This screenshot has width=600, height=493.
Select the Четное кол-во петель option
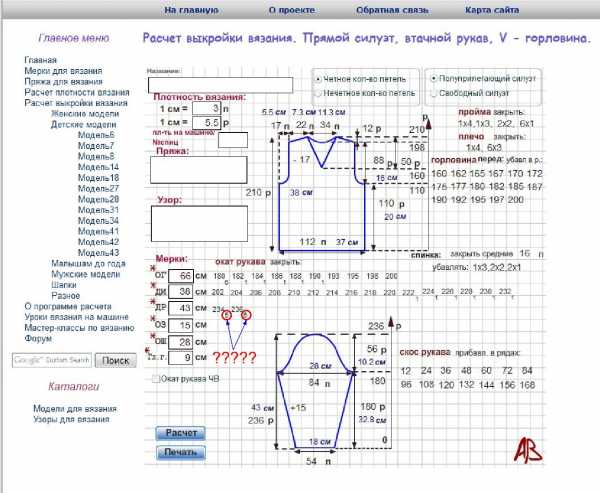pyautogui.click(x=319, y=78)
